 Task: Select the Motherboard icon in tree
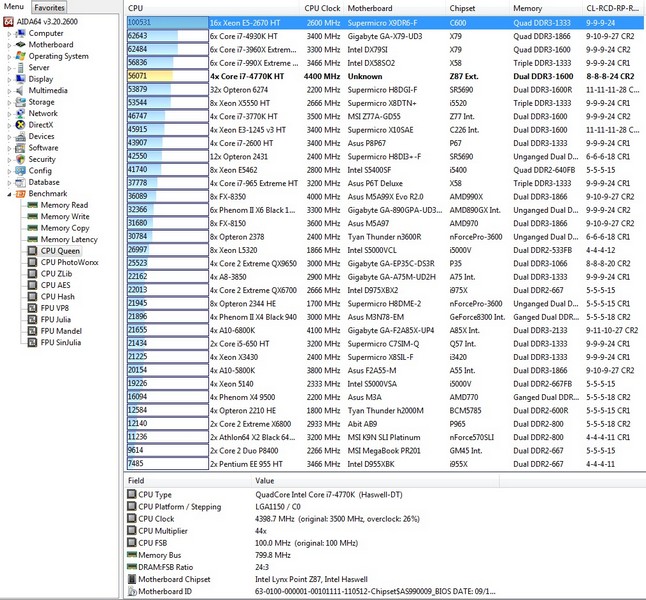(20, 45)
